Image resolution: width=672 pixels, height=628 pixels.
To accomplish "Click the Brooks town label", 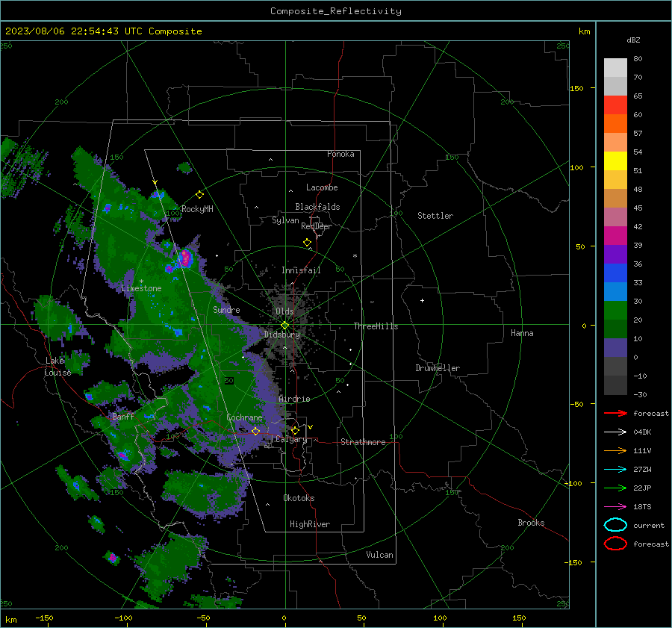I will [x=531, y=523].
